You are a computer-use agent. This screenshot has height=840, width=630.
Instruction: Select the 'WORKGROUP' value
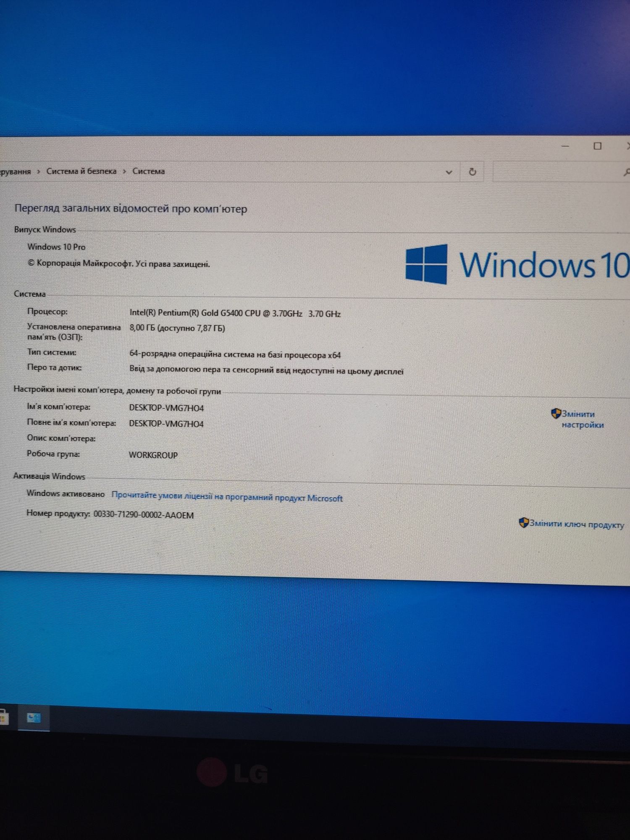pos(153,455)
